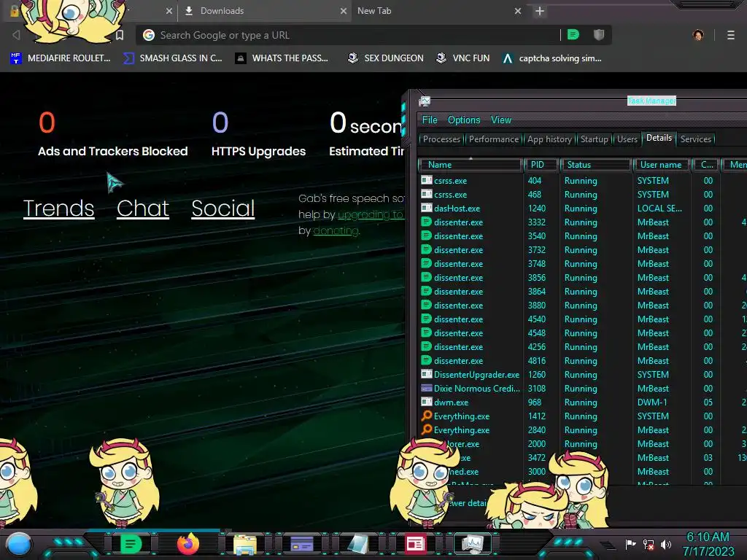This screenshot has width=747, height=560.
Task: Switch to the App history tab
Action: tap(549, 139)
